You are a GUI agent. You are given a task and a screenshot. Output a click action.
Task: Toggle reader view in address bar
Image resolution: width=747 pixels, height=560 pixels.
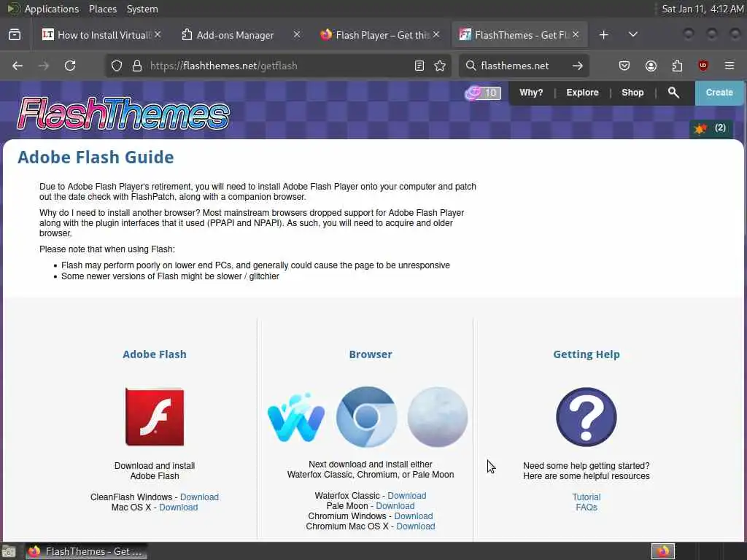point(419,66)
